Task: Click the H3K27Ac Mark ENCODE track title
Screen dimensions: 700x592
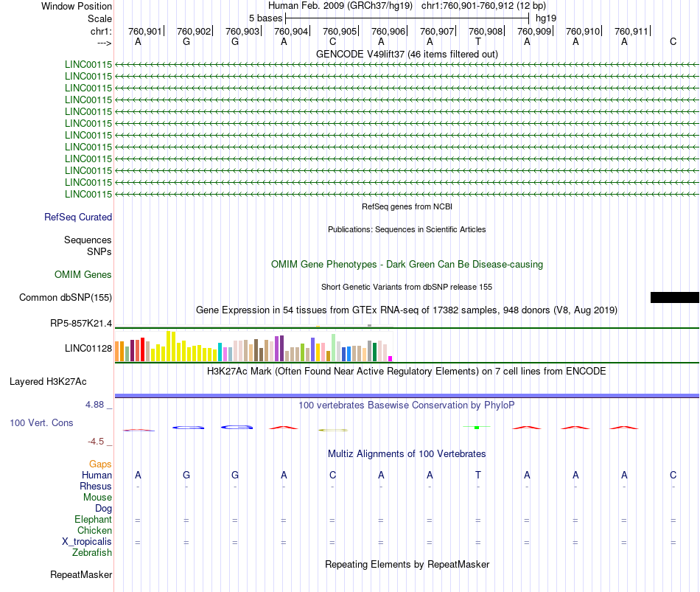Action: tap(407, 372)
